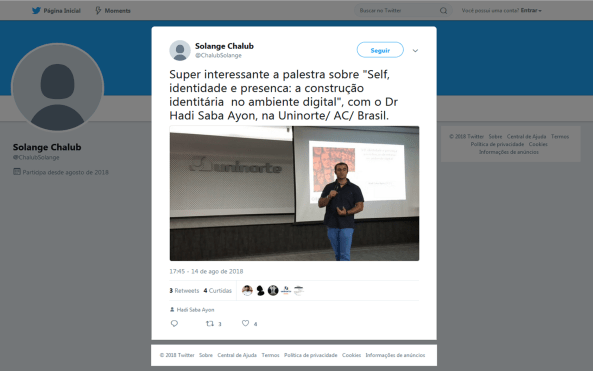Open Moments via lightning bolt icon

(x=98, y=11)
